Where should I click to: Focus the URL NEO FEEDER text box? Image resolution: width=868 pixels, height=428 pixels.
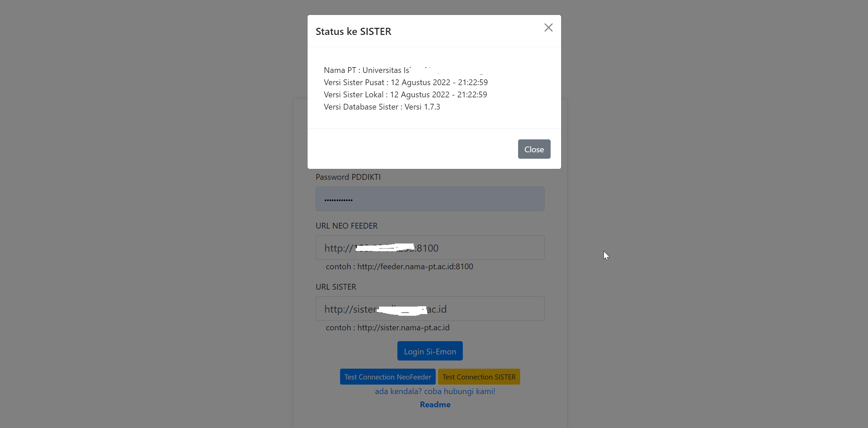click(430, 248)
